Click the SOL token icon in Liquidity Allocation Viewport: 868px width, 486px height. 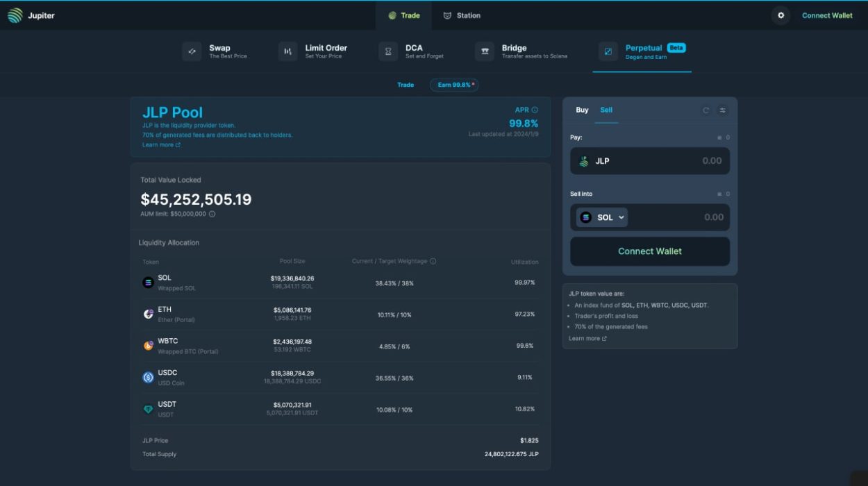(x=148, y=282)
